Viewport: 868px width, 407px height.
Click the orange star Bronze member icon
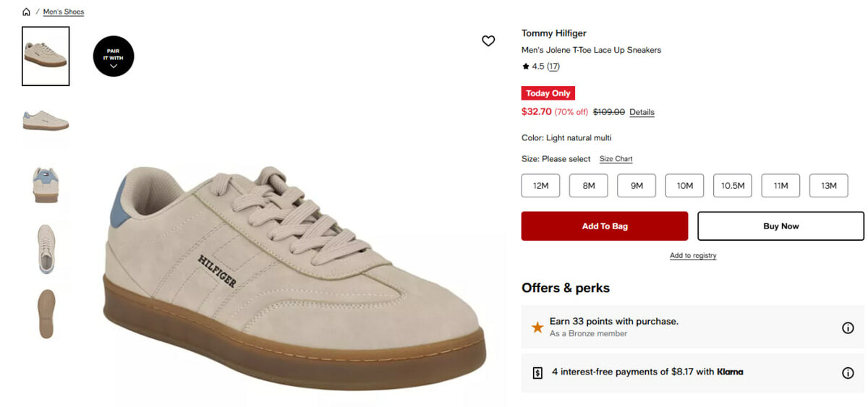[537, 327]
